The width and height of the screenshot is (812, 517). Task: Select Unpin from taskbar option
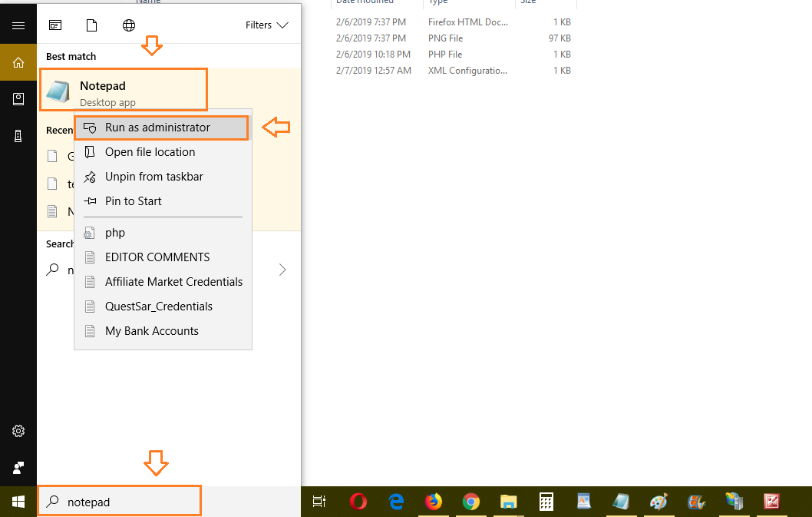(153, 177)
